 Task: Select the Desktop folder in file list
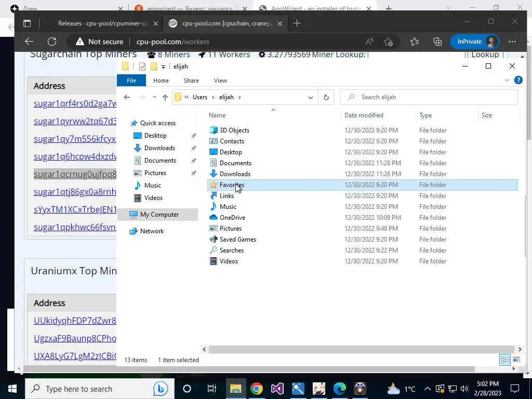(x=231, y=152)
